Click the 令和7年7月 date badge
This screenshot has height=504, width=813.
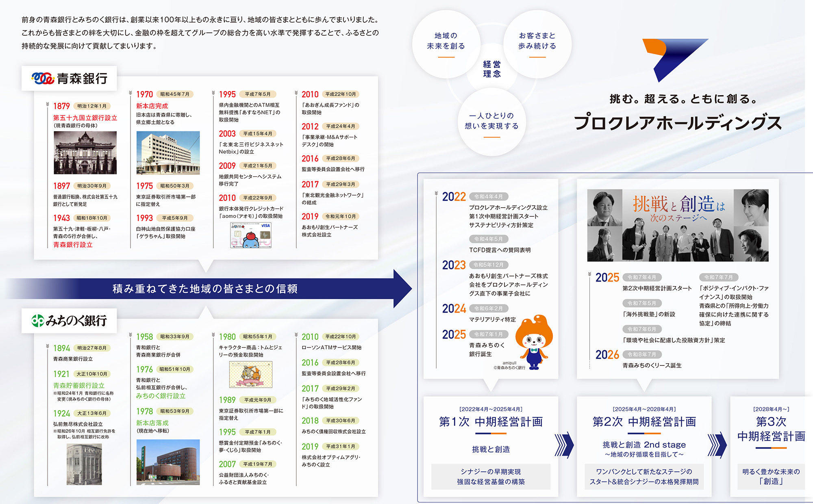click(x=719, y=277)
